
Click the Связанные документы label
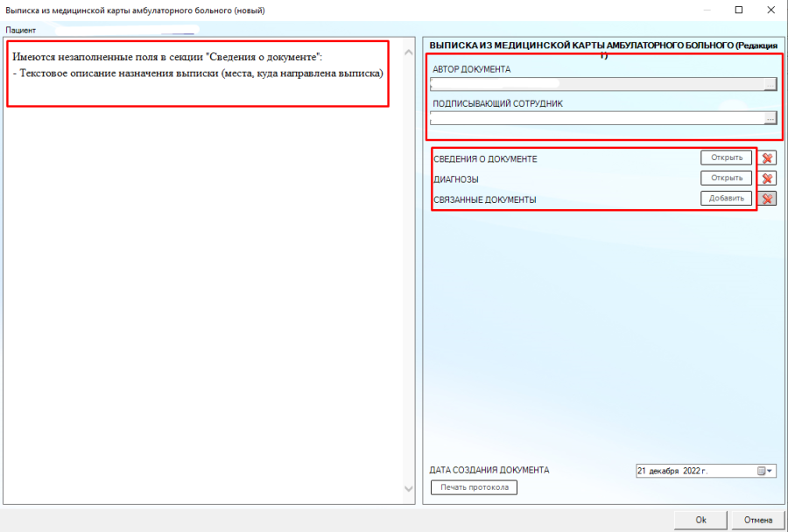point(484,199)
